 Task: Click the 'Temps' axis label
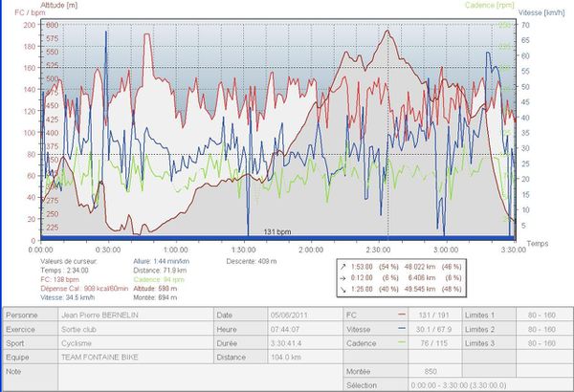(538, 244)
